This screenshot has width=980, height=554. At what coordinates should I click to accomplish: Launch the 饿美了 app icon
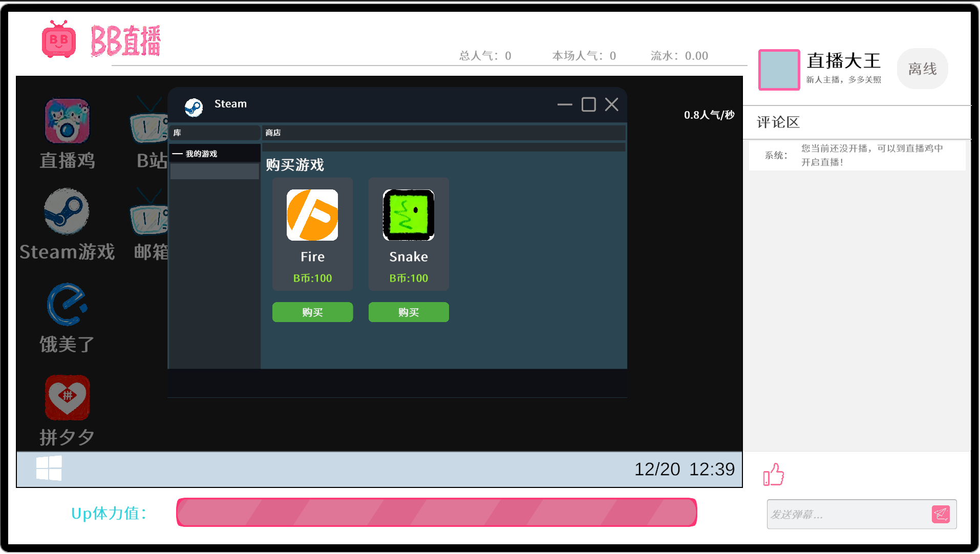point(67,305)
